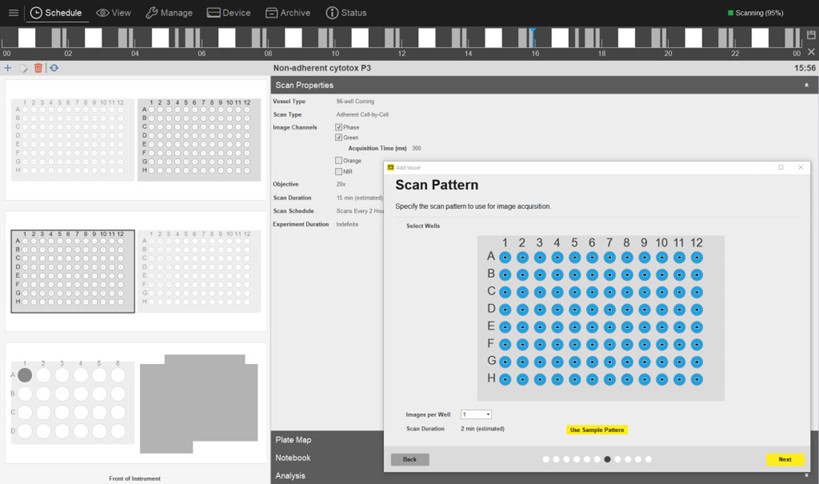Image resolution: width=819 pixels, height=484 pixels.
Task: Toggle the Phase image channel checkbox
Action: (x=339, y=127)
